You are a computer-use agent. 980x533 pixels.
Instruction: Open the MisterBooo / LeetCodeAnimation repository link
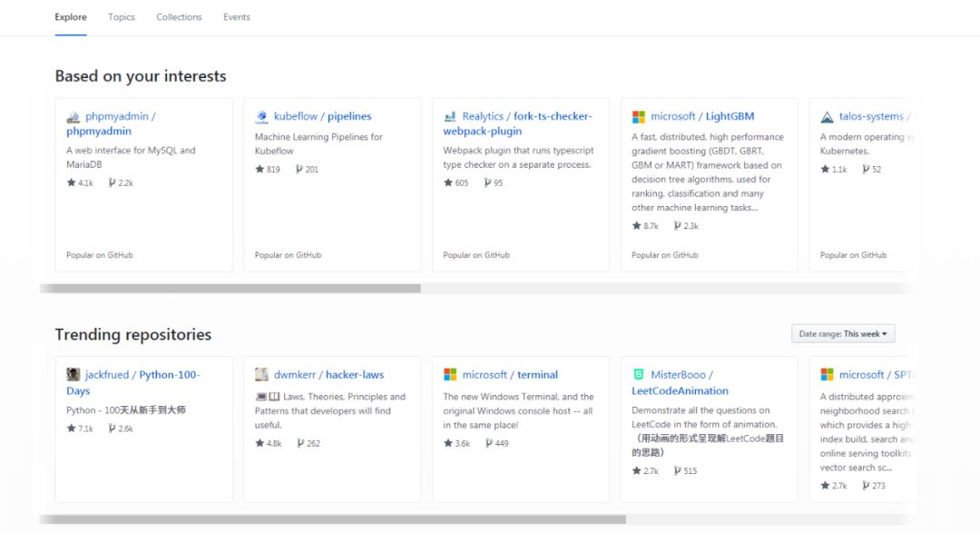(x=680, y=382)
